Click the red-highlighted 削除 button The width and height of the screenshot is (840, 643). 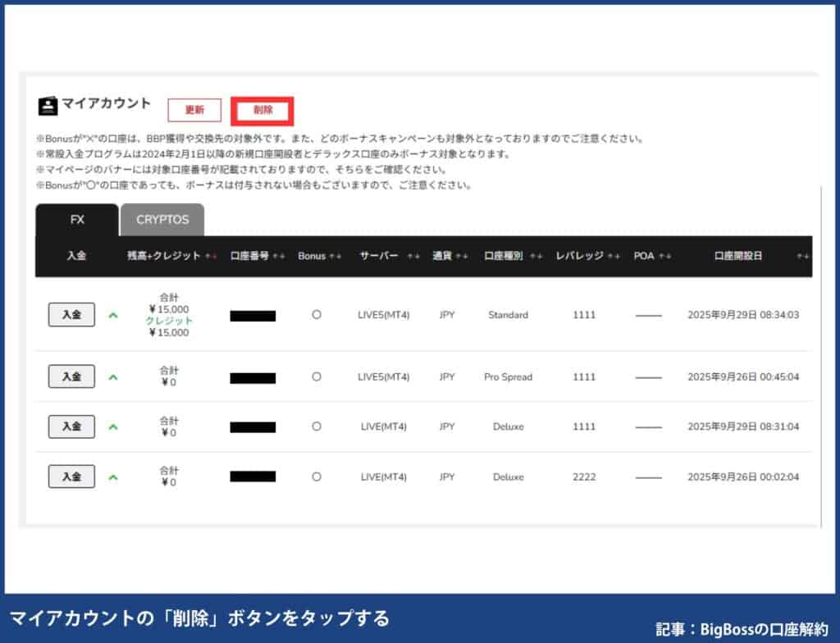(262, 110)
